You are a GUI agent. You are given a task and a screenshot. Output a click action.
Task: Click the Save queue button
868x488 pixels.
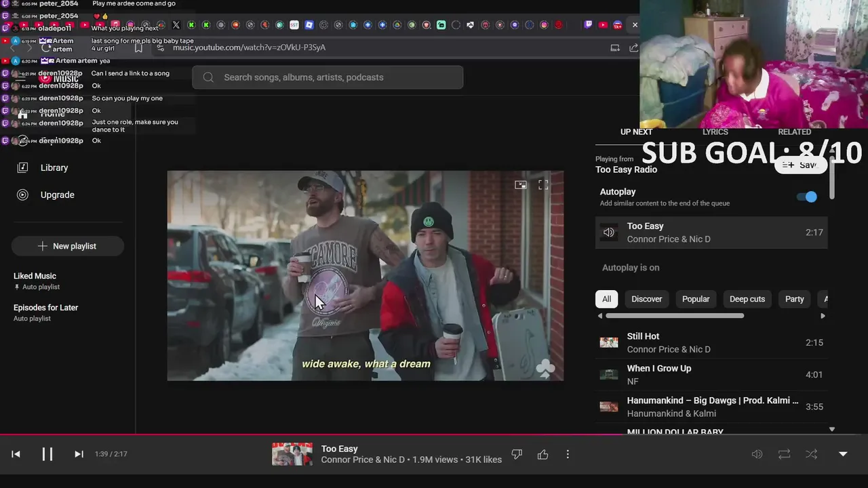[x=800, y=165]
